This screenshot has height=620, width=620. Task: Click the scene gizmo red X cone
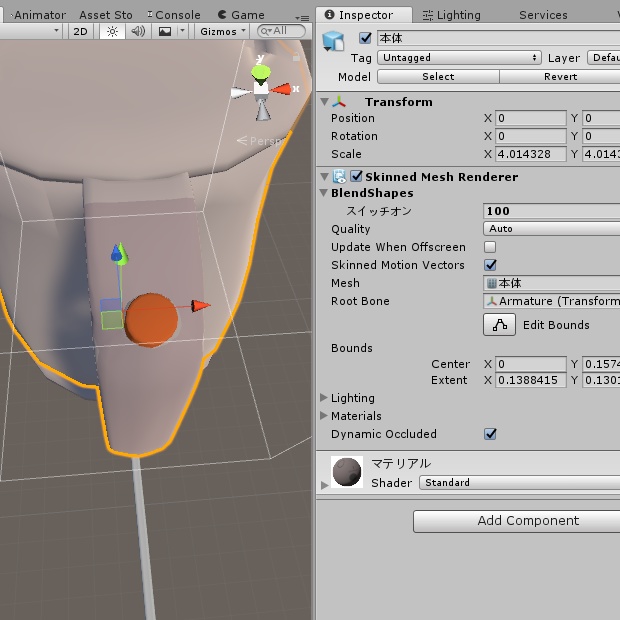pos(281,89)
